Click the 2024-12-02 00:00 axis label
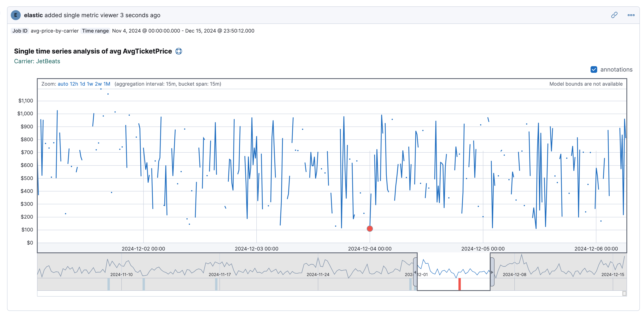 click(143, 249)
